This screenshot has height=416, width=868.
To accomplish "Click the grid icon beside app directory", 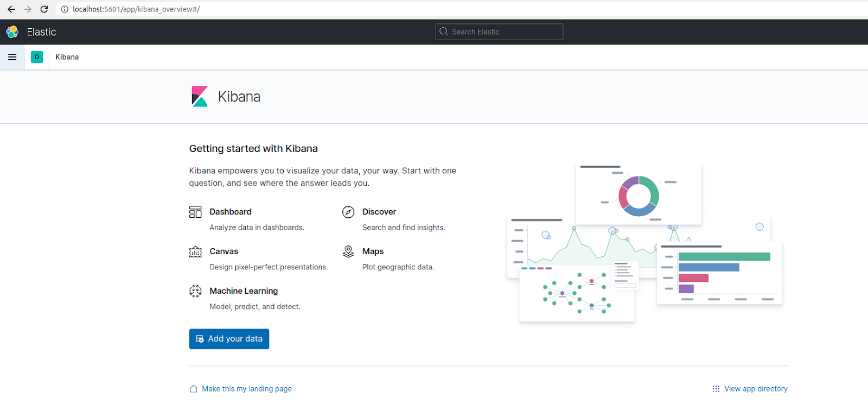I will click(x=716, y=389).
